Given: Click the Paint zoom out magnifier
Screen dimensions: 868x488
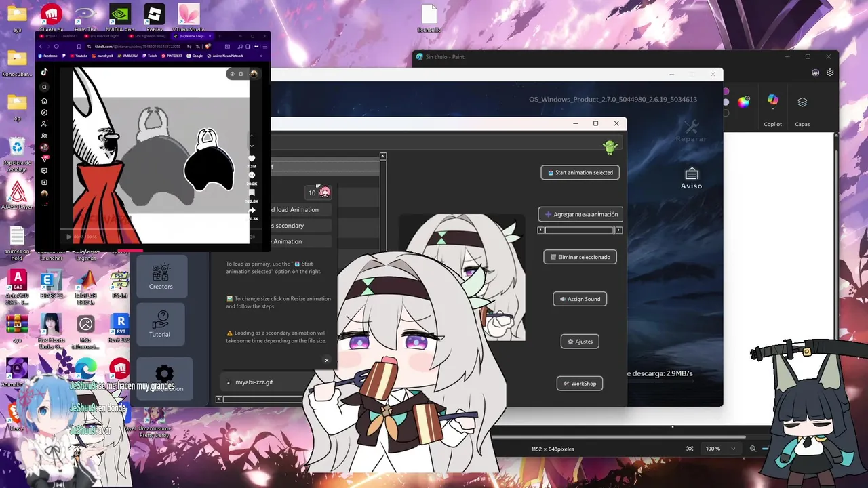Looking at the screenshot, I should (753, 449).
